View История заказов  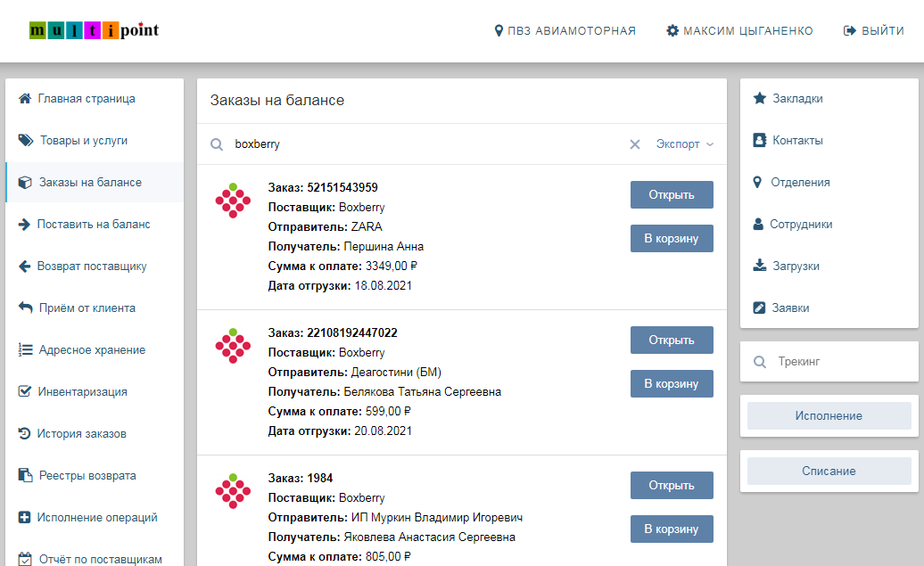click(x=95, y=433)
